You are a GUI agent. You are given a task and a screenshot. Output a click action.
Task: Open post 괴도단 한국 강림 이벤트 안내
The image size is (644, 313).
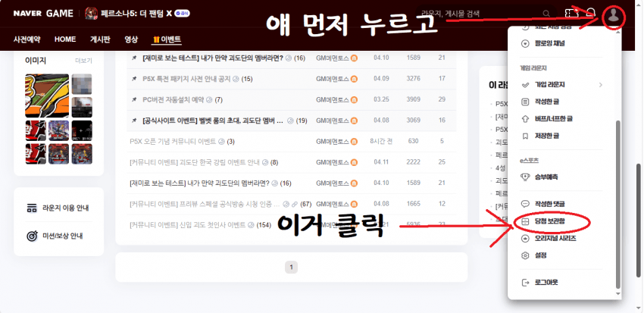click(x=194, y=162)
